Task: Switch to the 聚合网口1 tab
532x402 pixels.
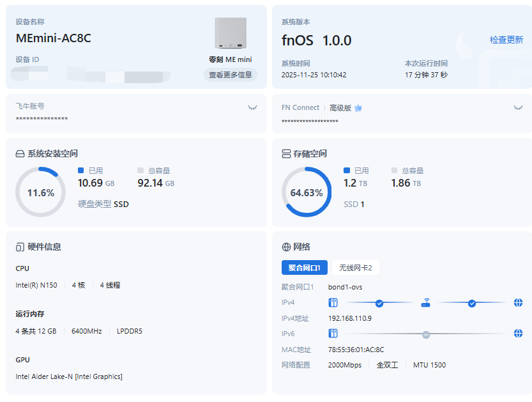Action: coord(305,267)
